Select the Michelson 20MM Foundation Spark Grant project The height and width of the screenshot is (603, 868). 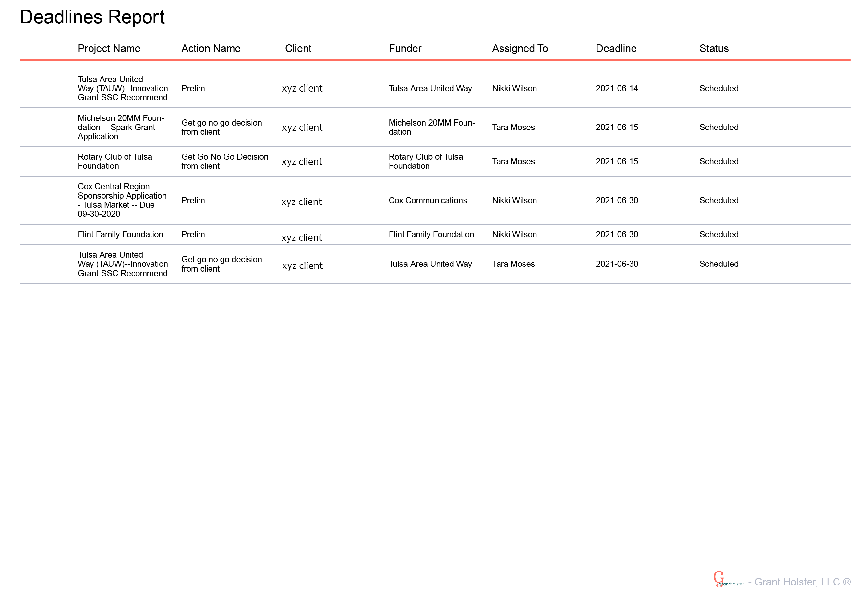click(120, 127)
